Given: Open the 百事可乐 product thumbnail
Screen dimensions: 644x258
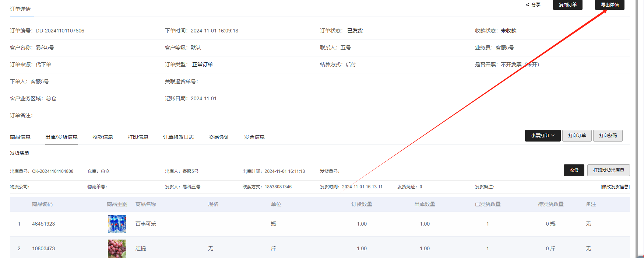Looking at the screenshot, I should [117, 224].
